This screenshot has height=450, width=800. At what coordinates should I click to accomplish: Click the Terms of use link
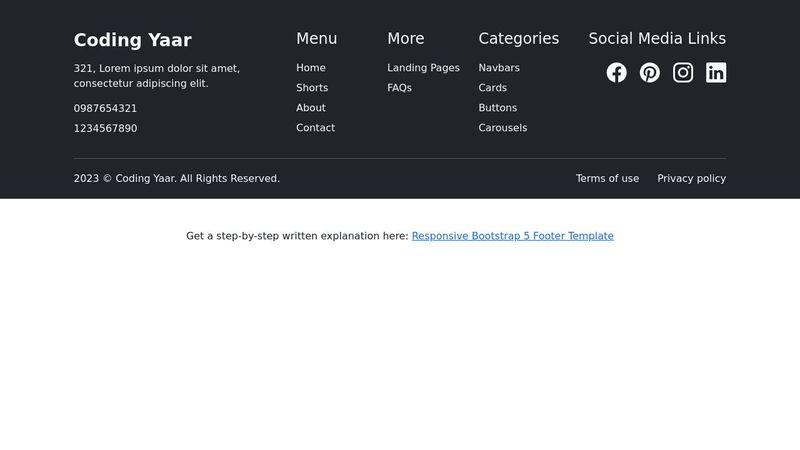607,179
